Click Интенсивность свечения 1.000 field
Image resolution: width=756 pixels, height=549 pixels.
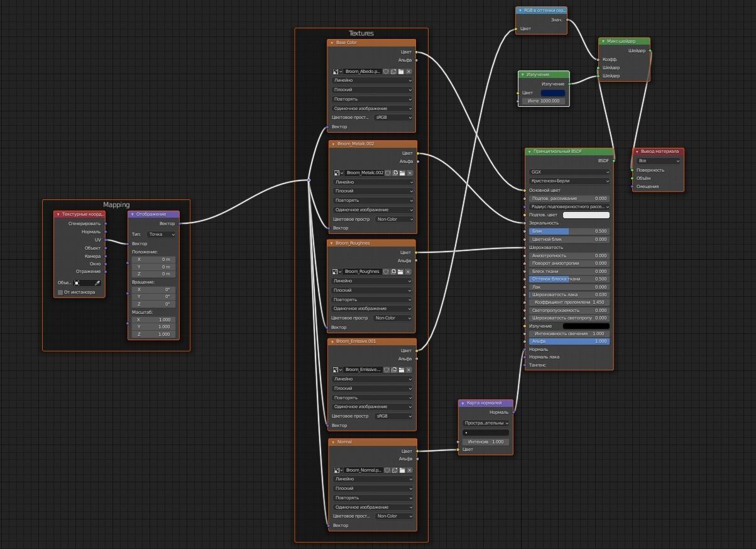569,334
